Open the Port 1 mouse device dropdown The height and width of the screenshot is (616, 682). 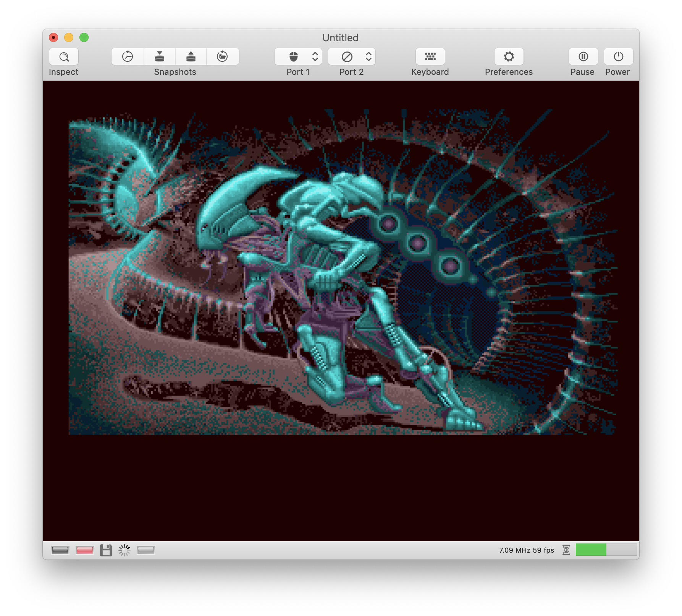tap(298, 56)
